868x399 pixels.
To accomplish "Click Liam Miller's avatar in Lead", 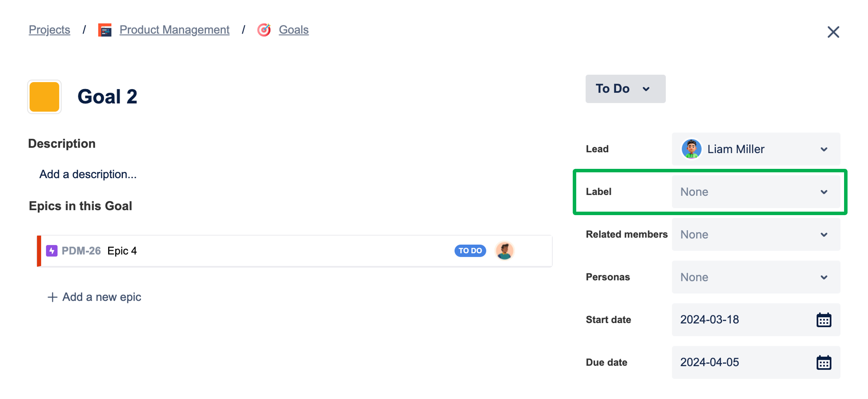I will click(x=691, y=149).
